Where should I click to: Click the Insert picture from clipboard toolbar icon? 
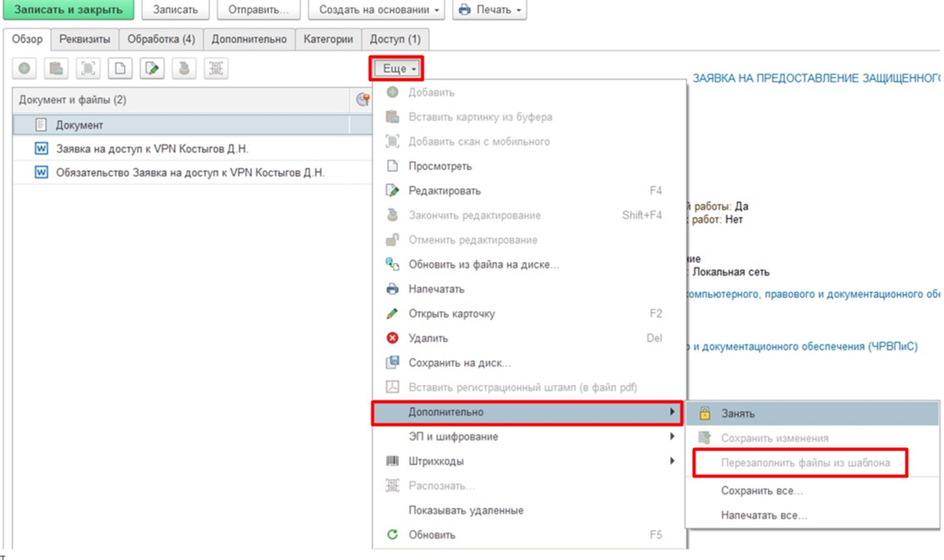pyautogui.click(x=56, y=69)
